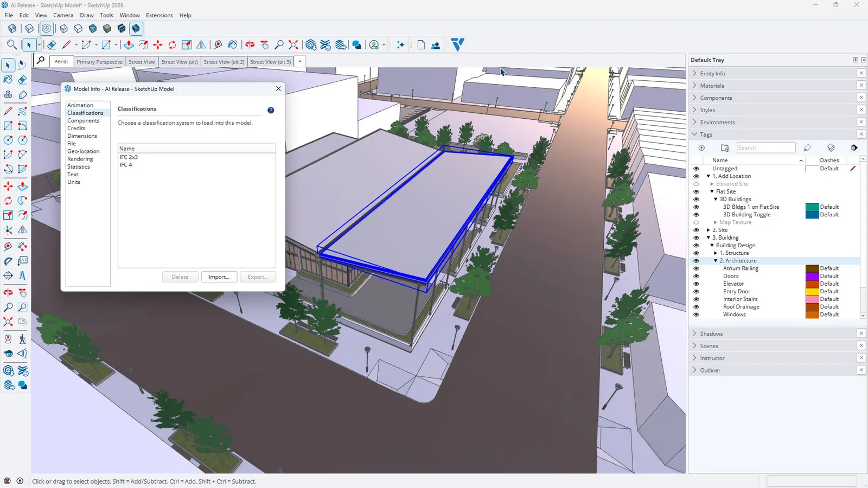The image size is (868, 488).
Task: Open Classifications help question mark icon
Action: (x=271, y=110)
